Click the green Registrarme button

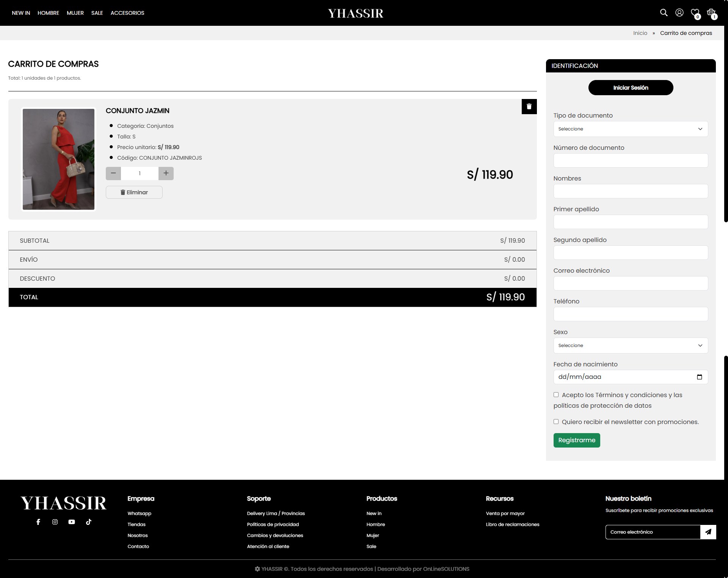click(576, 440)
